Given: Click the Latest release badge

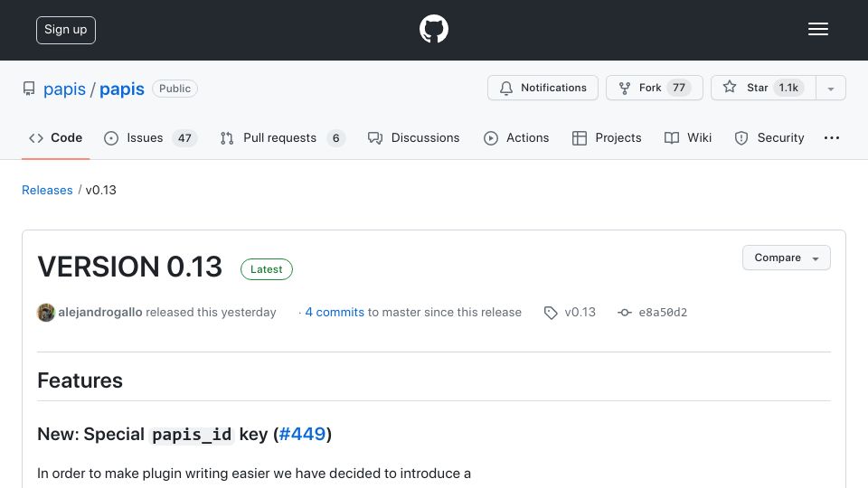Looking at the screenshot, I should (x=266, y=269).
